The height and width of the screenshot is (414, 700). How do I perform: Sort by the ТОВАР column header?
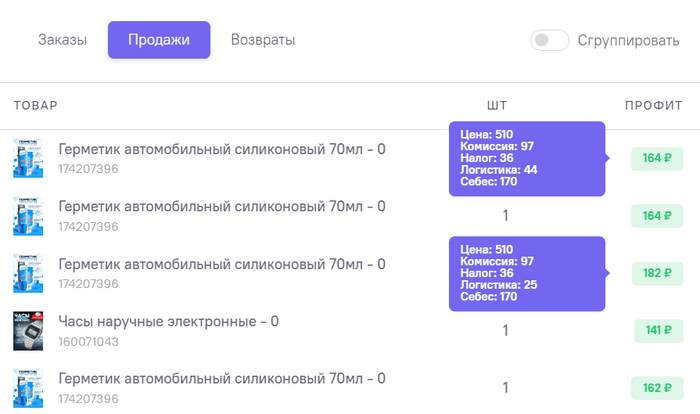36,105
